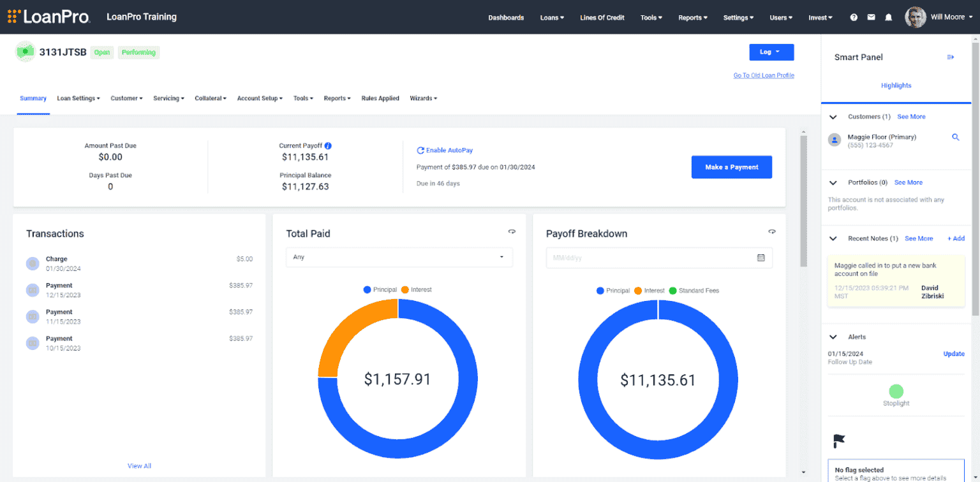
Task: Click the main content vertical scrollbar
Action: tap(803, 201)
